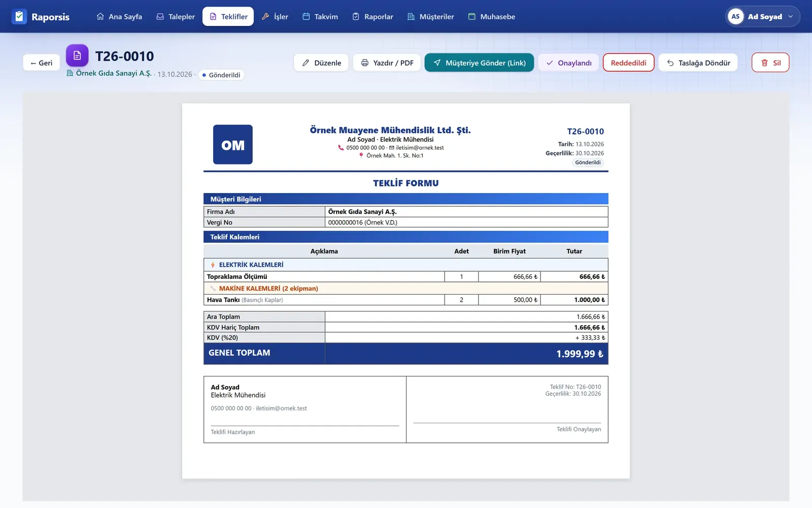Open the İşler section
The image size is (812, 508).
point(275,16)
